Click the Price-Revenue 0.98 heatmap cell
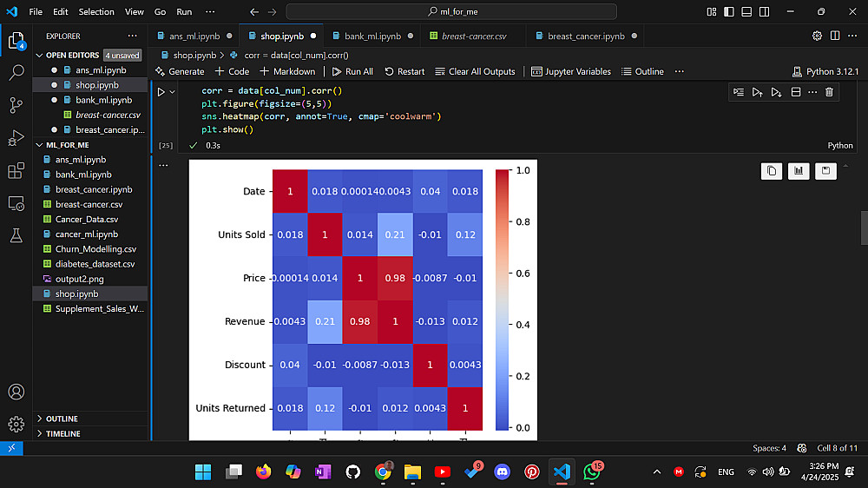The image size is (868, 488). 395,278
